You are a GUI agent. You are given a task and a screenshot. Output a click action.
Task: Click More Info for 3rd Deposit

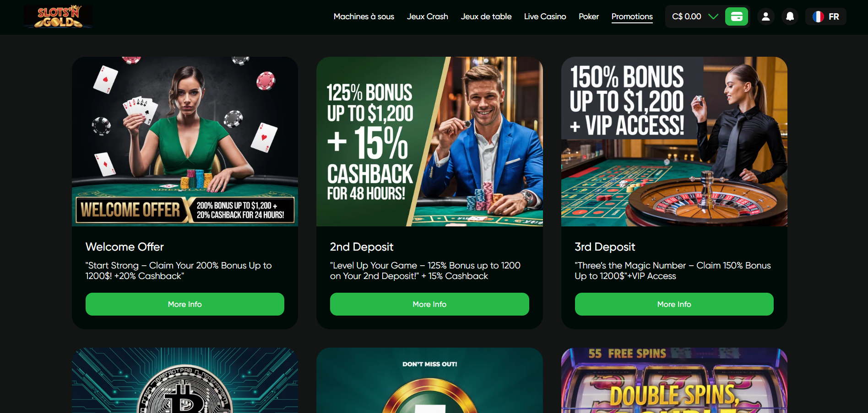(x=674, y=304)
